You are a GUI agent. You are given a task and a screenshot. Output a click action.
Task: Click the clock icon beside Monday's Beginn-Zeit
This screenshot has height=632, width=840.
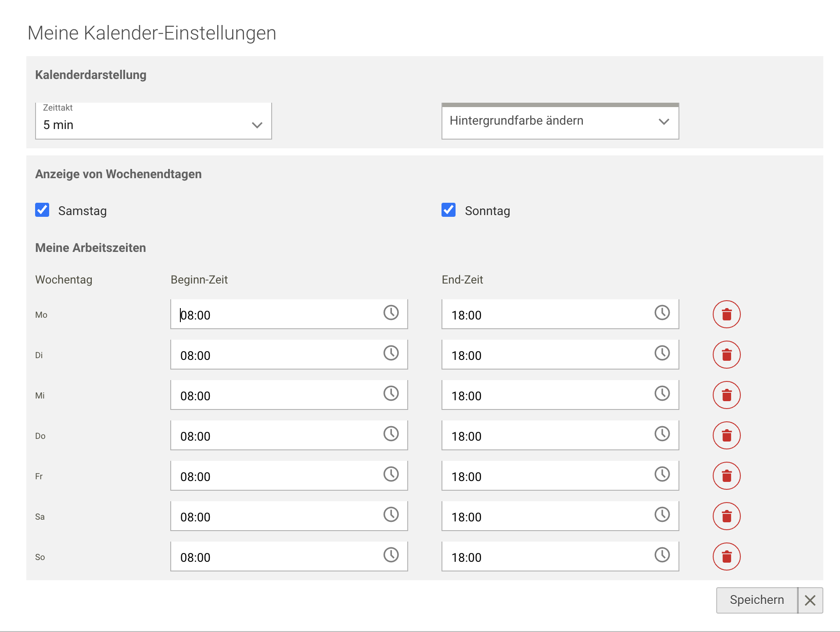click(x=391, y=313)
